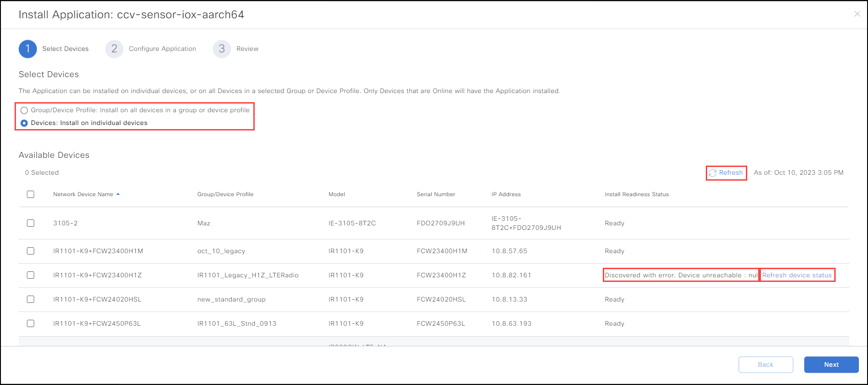Go to step 3 Review
The width and height of the screenshot is (868, 385).
(x=236, y=49)
